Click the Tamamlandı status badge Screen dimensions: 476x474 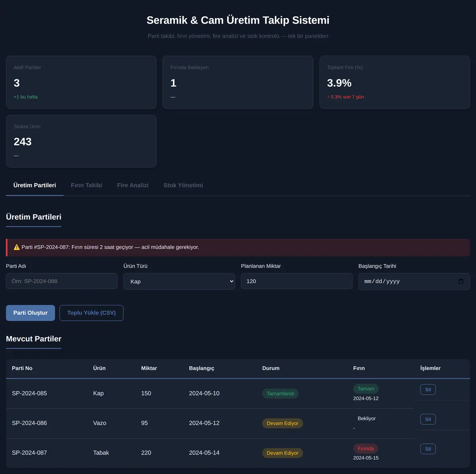pos(280,394)
